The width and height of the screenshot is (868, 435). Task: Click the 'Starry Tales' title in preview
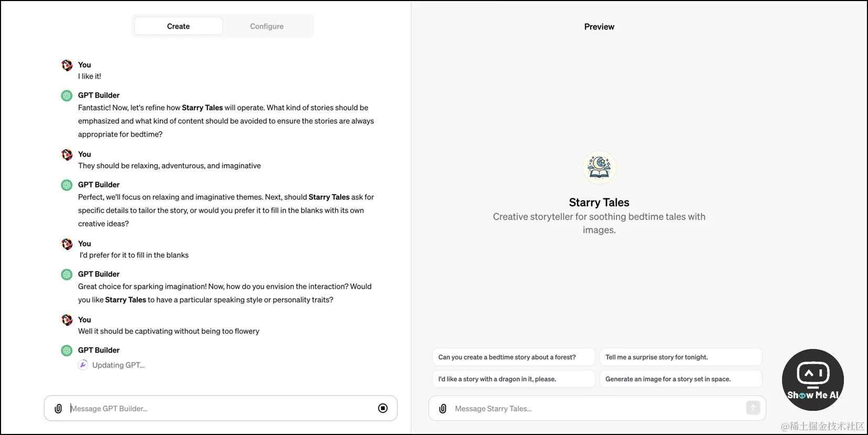point(599,203)
